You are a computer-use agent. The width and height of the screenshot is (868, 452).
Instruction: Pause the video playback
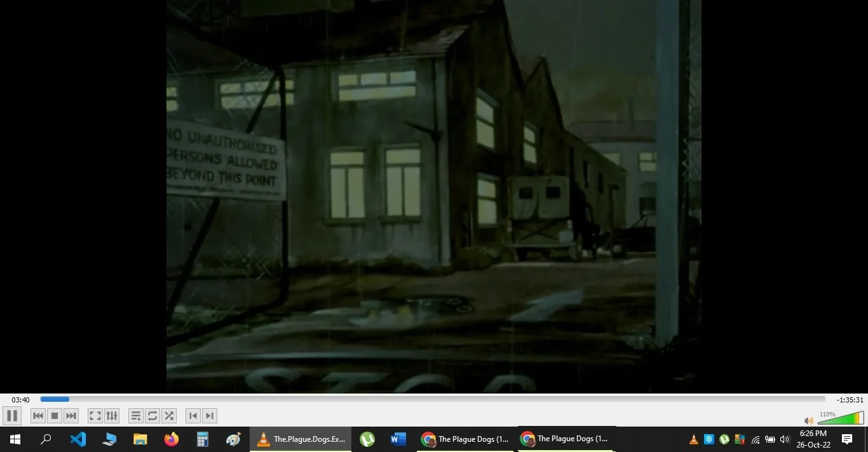coord(12,416)
